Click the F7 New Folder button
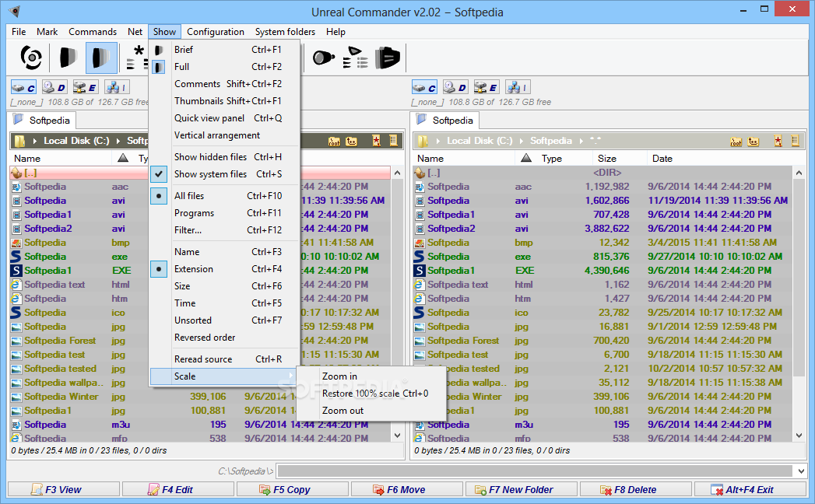 (x=522, y=489)
